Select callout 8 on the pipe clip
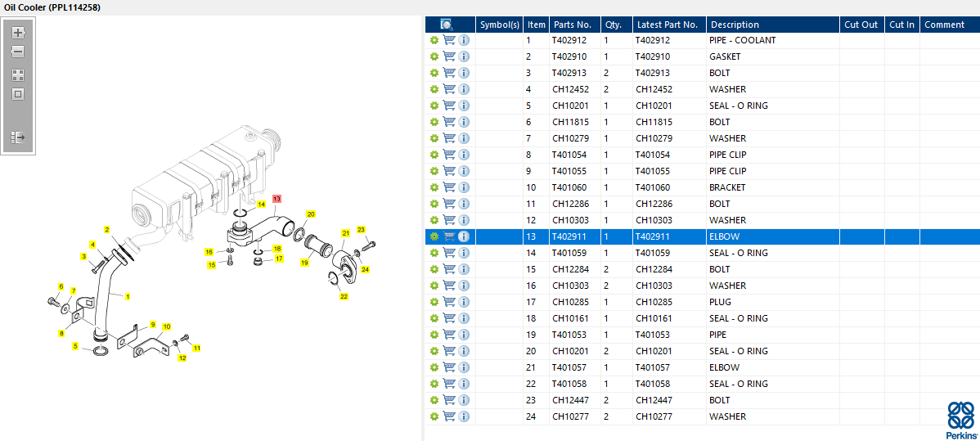The image size is (980, 441). pos(61,333)
